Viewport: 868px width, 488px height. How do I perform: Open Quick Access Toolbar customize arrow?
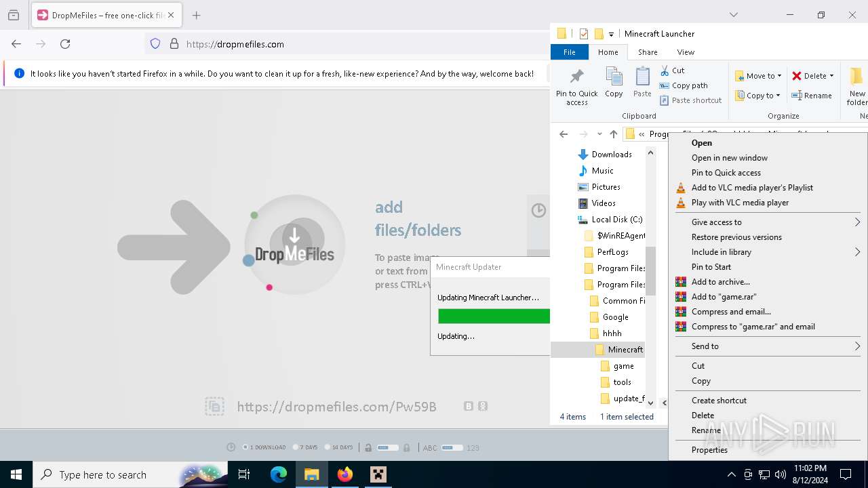611,34
